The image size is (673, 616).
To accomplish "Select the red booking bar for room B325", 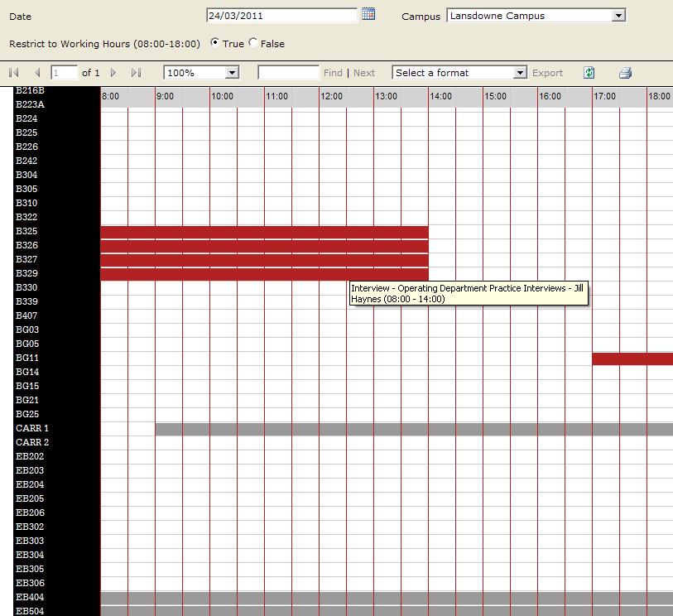I will click(264, 232).
